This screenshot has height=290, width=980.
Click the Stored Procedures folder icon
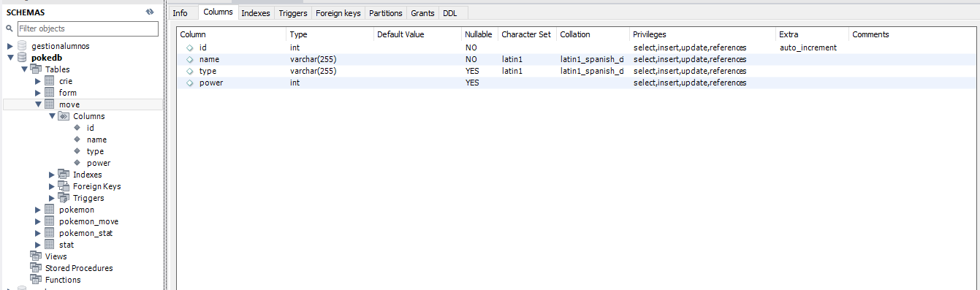tap(36, 268)
